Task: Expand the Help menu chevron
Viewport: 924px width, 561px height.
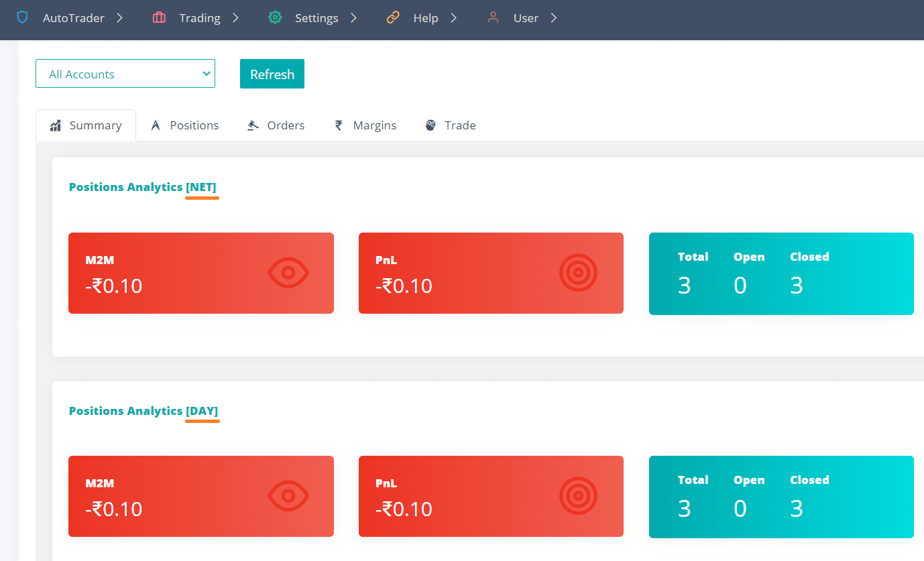Action: coord(453,17)
